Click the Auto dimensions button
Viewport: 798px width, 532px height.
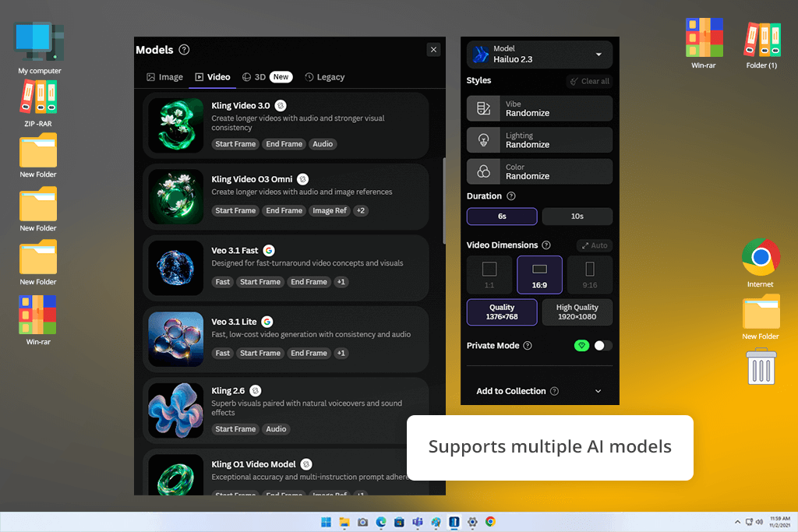[595, 245]
